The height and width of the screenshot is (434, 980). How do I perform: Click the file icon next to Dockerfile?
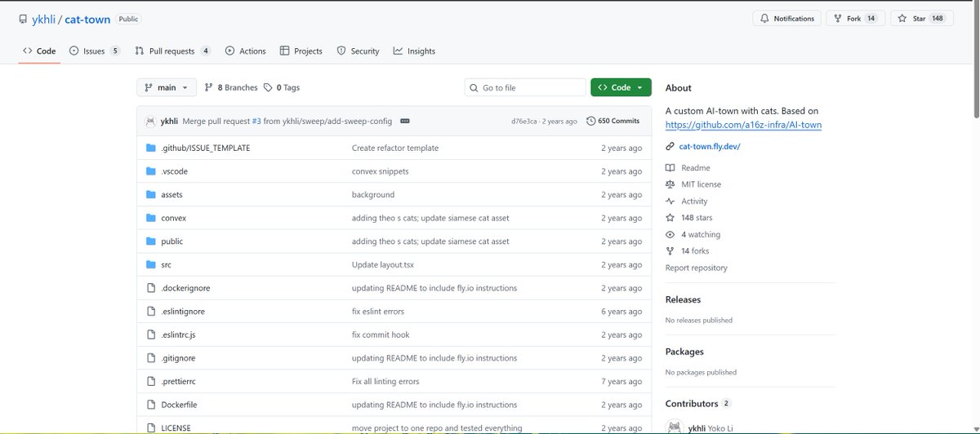click(x=150, y=405)
